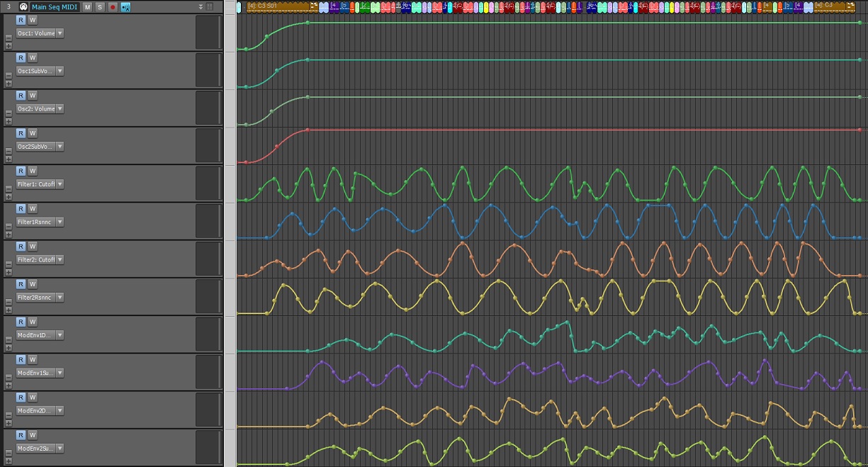
Task: Click the MIDI track icon next to Main Seq MIDI
Action: click(23, 7)
